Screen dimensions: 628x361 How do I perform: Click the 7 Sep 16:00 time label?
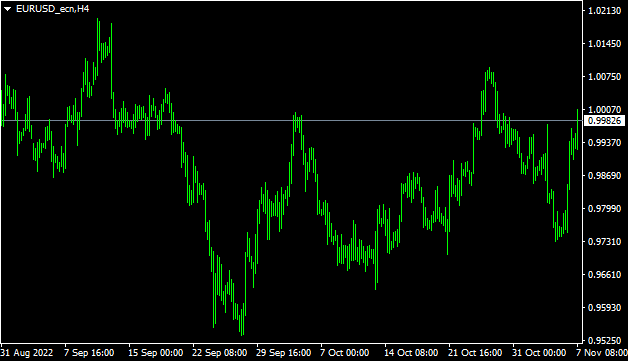[x=89, y=353]
